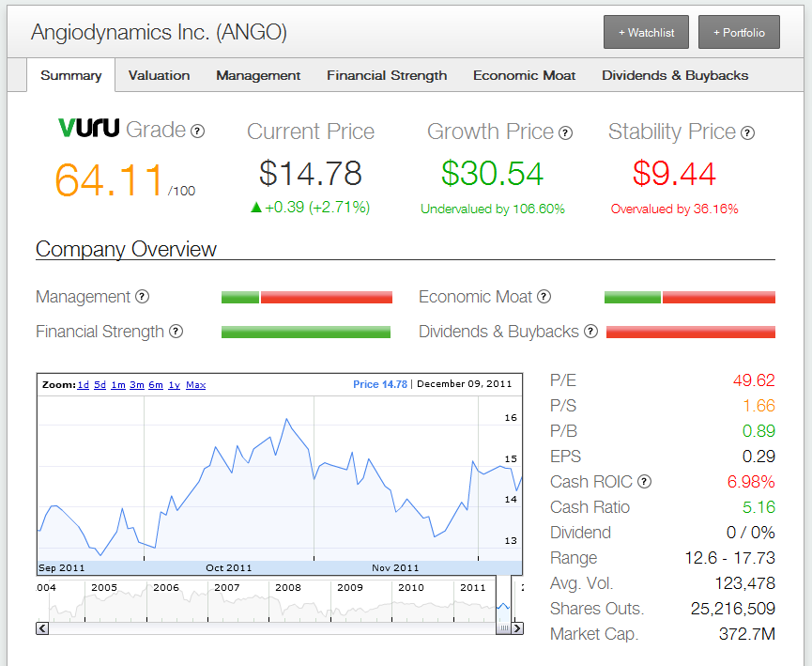The image size is (812, 666).
Task: Click the P/S value 1.66
Action: click(758, 405)
